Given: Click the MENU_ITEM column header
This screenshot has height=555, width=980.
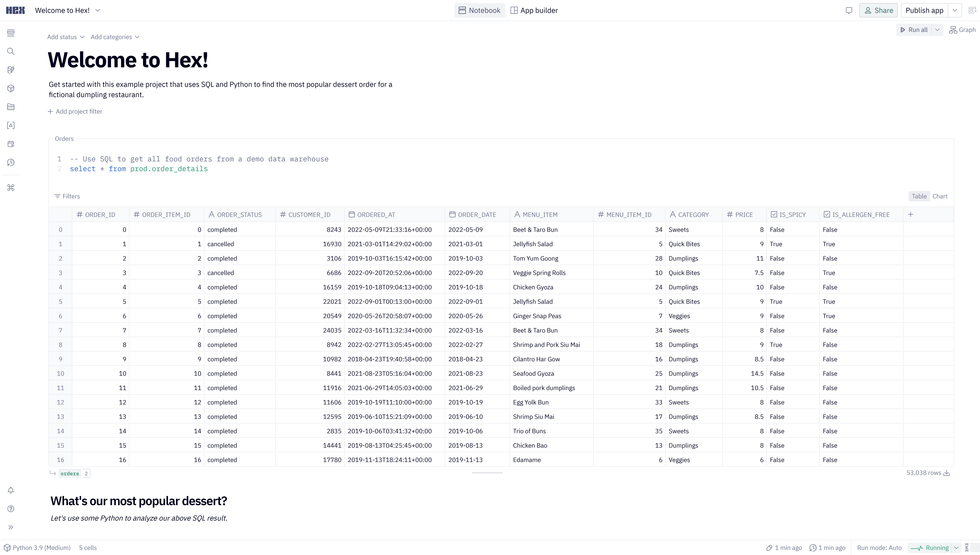Looking at the screenshot, I should [x=552, y=215].
